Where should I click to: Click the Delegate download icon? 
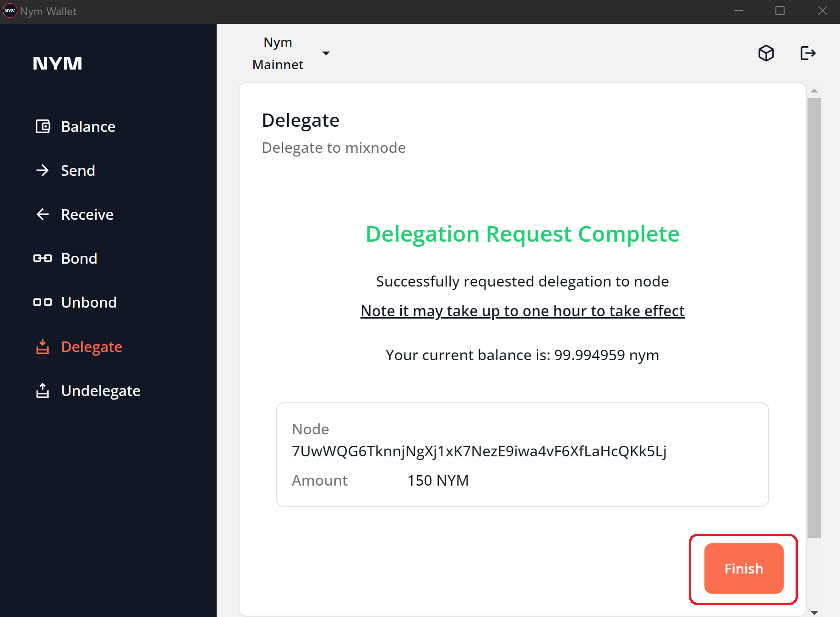coord(43,346)
